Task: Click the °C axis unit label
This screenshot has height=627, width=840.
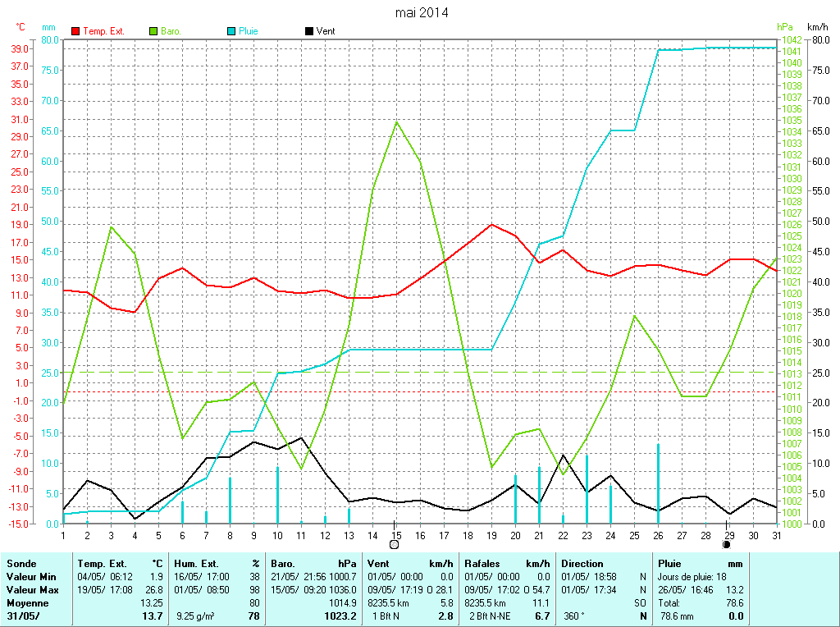Action: [x=21, y=27]
